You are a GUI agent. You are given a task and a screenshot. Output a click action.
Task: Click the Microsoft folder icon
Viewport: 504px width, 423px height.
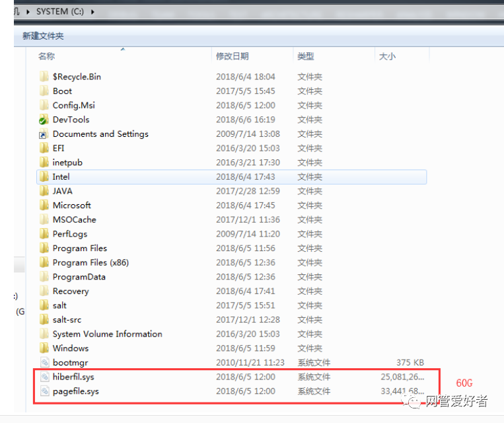(44, 206)
